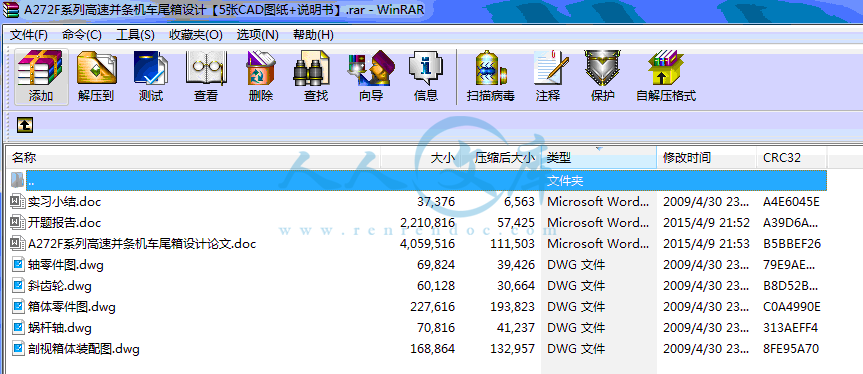The image size is (863, 374).
Task: Click the packed size 30,664
Action: click(515, 285)
